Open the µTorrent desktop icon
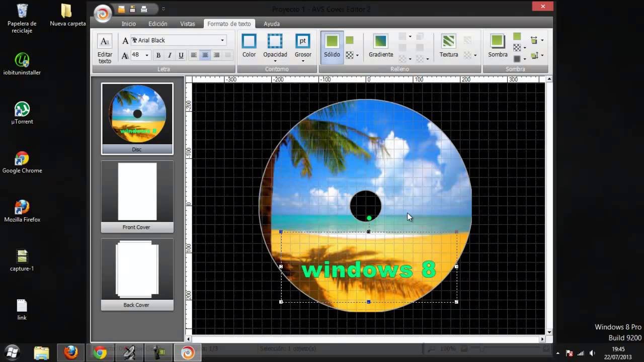 coord(22,113)
